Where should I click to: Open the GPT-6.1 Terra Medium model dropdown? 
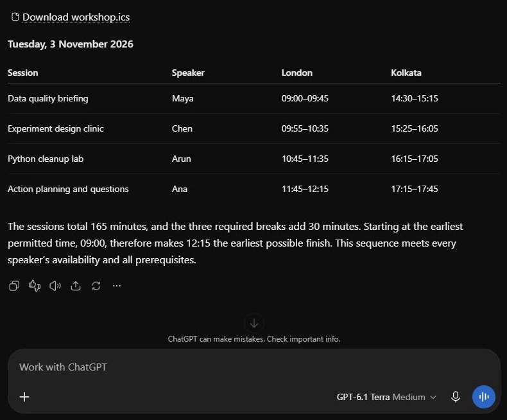point(386,397)
